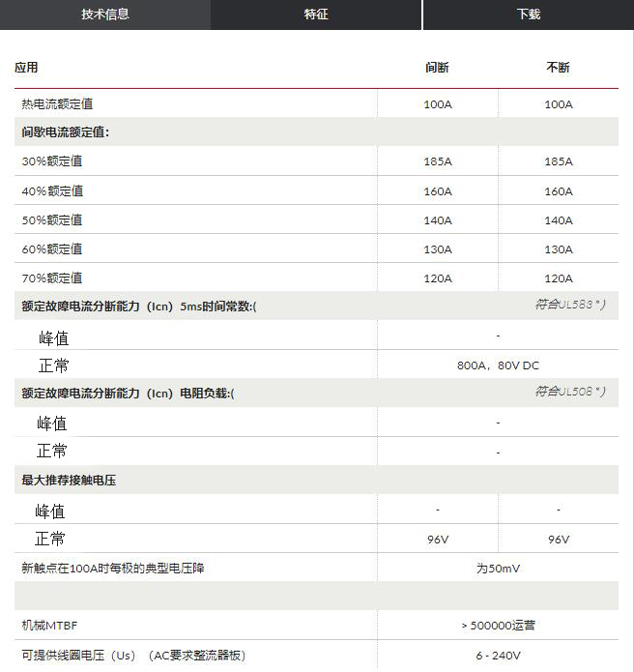This screenshot has height=672, width=634.
Task: Click the 间歇电流额定值 section heading
Action: (66, 132)
